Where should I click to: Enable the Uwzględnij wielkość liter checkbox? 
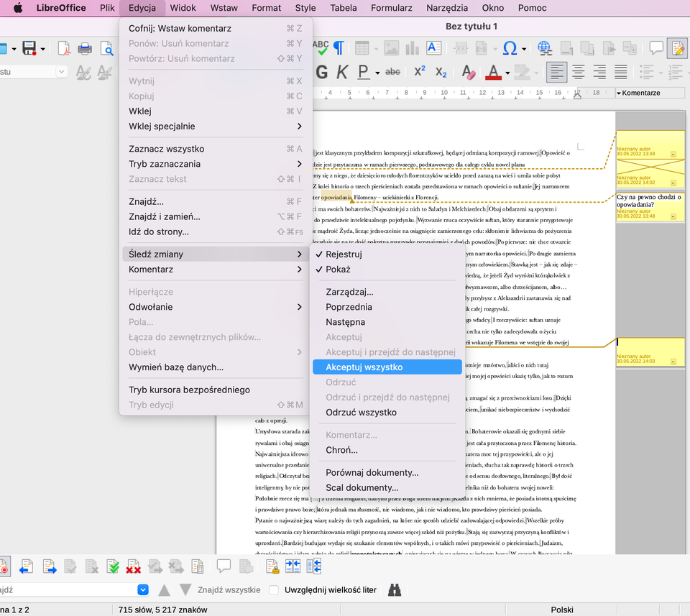click(273, 589)
